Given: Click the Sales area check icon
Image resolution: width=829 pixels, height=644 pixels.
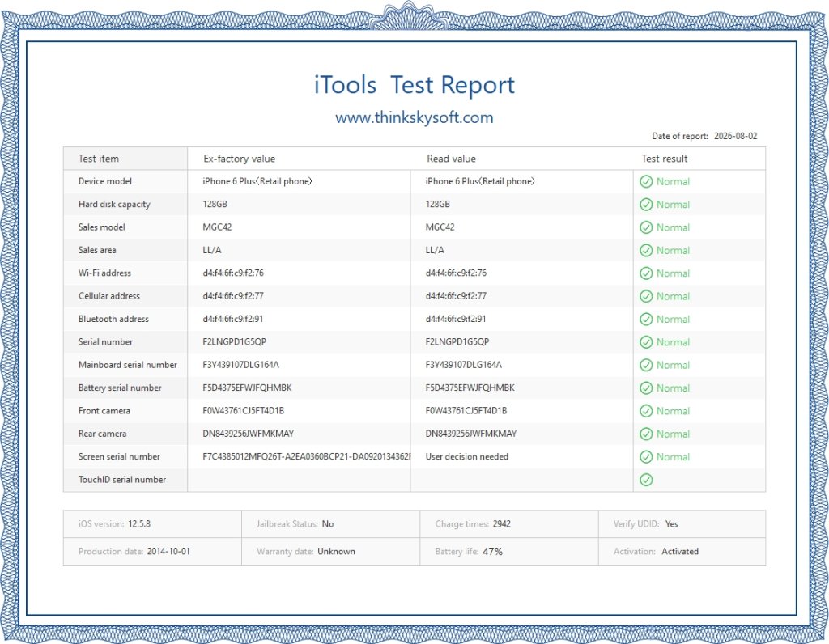Looking at the screenshot, I should coord(646,251).
